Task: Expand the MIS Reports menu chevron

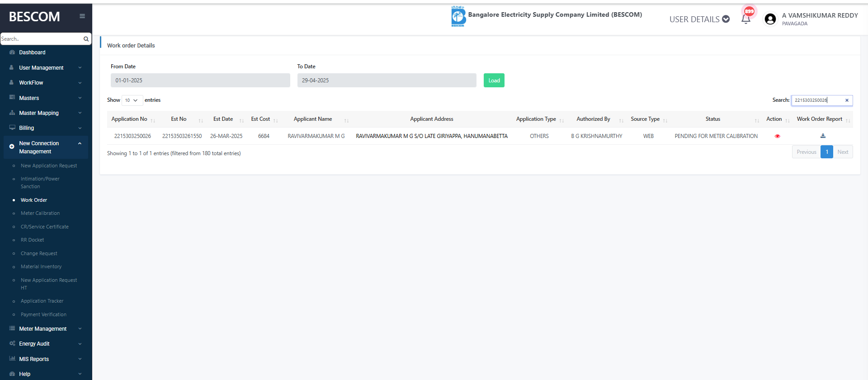Action: coord(80,359)
